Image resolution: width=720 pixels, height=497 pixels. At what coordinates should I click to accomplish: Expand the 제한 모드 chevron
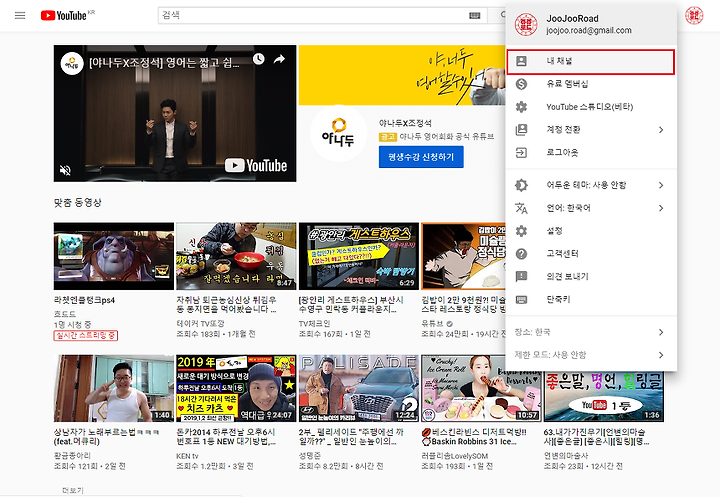pyautogui.click(x=661, y=355)
